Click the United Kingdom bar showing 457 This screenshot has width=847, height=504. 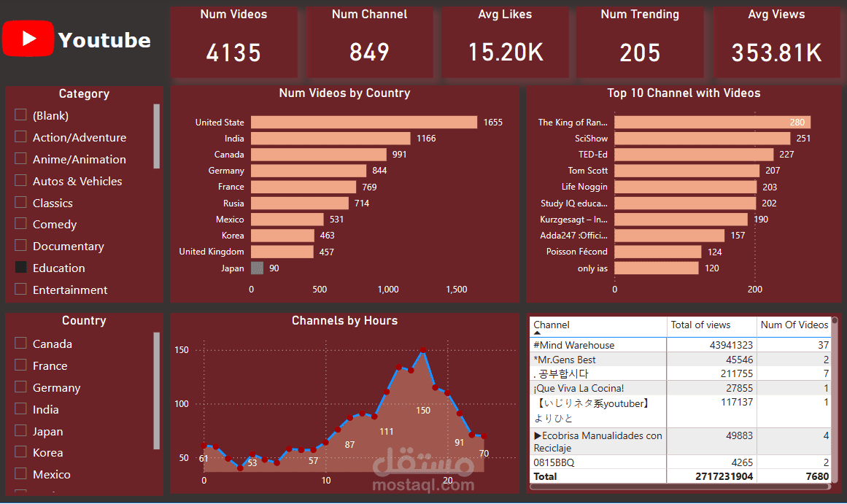pyautogui.click(x=282, y=252)
